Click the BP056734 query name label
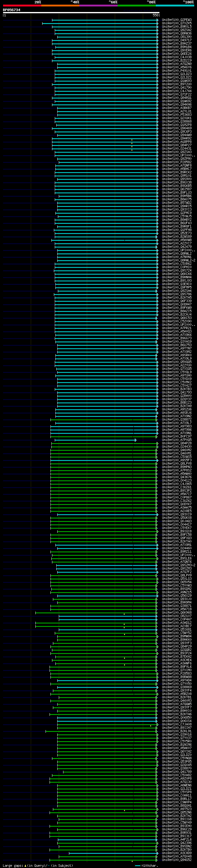Screen dimensions: 197x868 point(11,10)
